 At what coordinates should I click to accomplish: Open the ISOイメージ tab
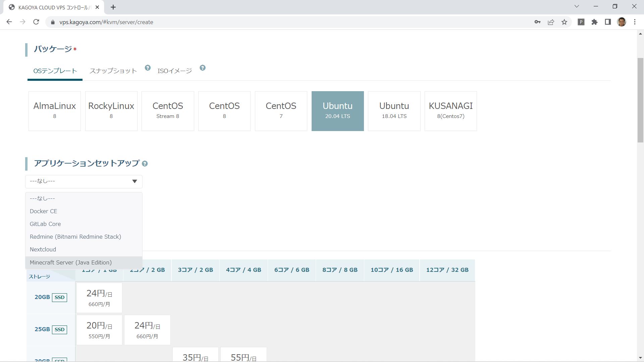174,71
